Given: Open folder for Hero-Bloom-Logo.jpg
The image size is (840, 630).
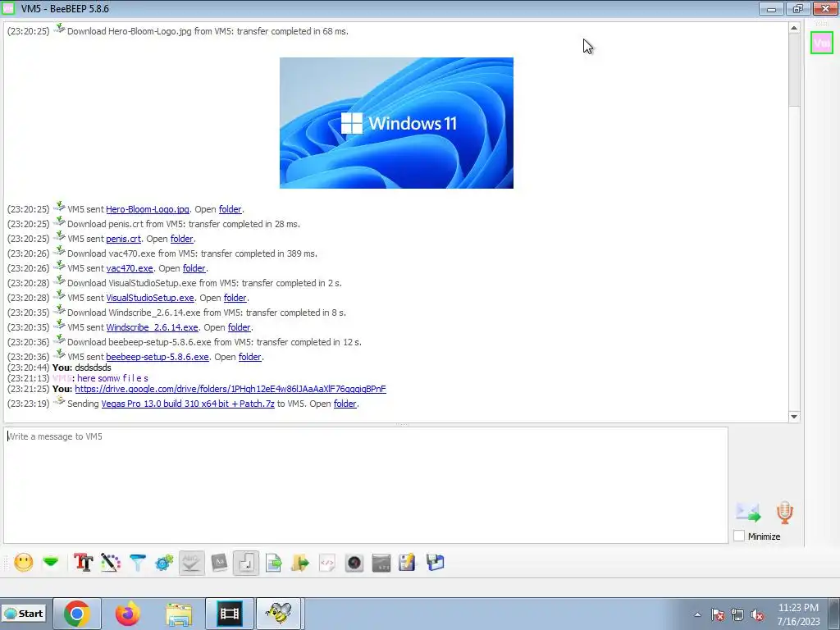Looking at the screenshot, I should [x=231, y=209].
